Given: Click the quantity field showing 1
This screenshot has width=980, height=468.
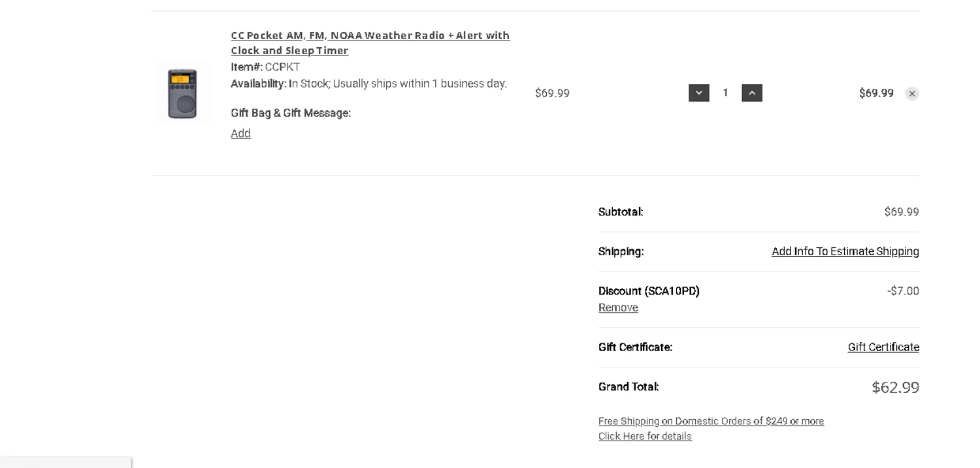Looking at the screenshot, I should pos(725,93).
